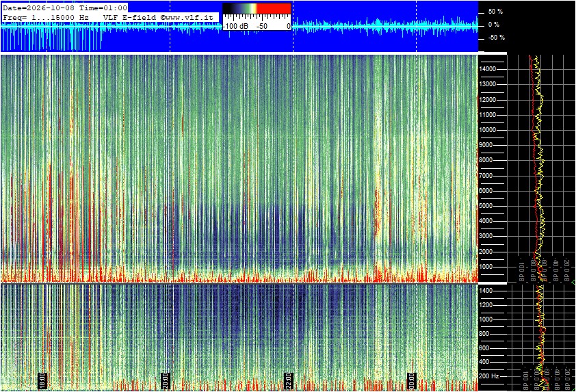Select the 00:00 time marker
Screen dimensions: 576x392
pyautogui.click(x=412, y=380)
